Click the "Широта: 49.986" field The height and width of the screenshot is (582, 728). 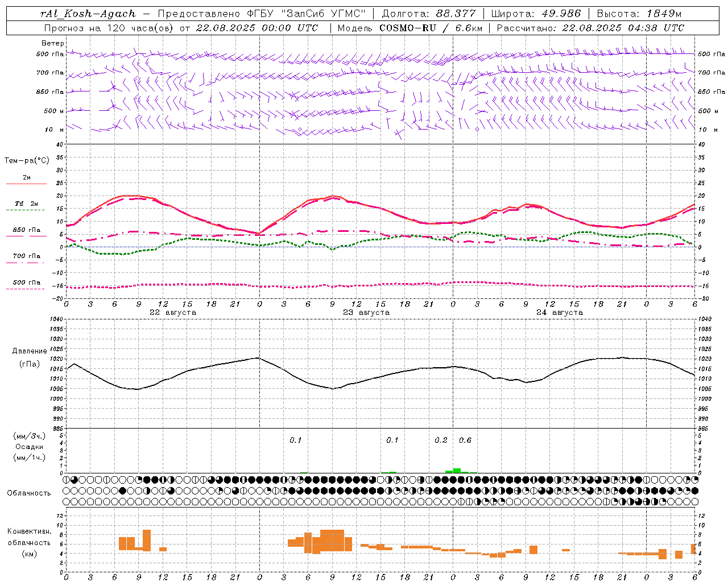[x=536, y=14]
